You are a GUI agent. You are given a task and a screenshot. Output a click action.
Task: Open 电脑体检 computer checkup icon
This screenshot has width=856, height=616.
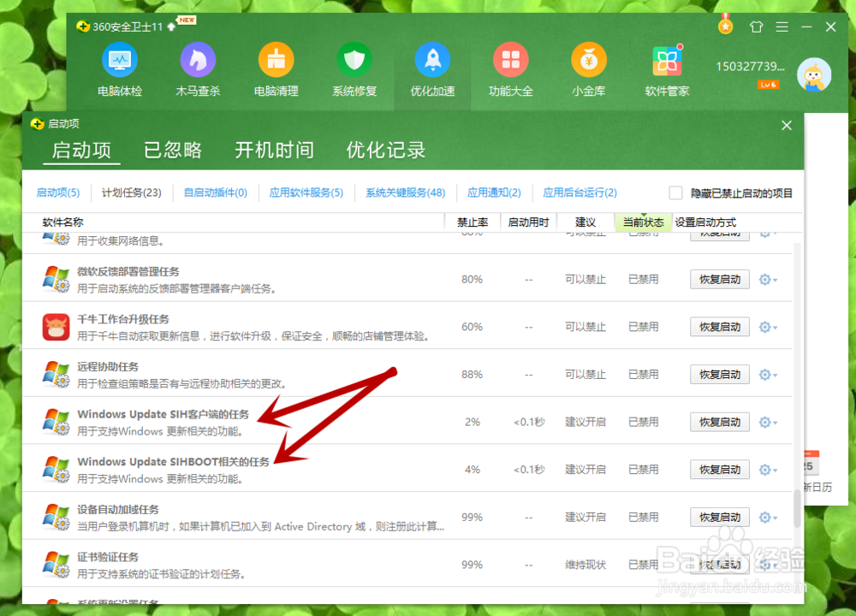tap(120, 60)
